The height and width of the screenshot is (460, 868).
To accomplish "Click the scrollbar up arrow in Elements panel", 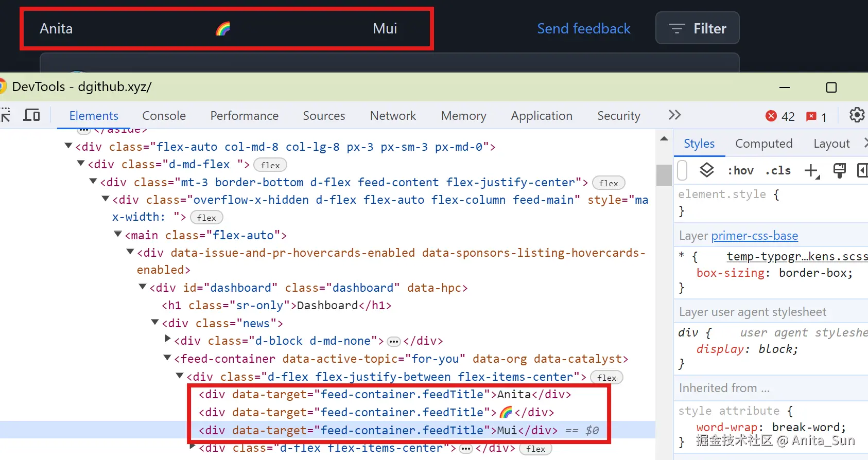I will point(664,138).
